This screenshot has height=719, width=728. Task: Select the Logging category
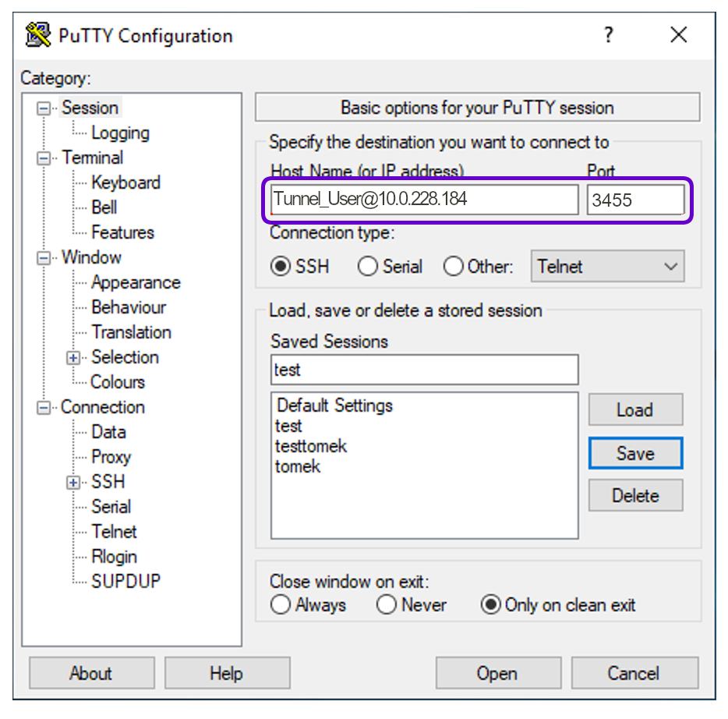(x=120, y=133)
